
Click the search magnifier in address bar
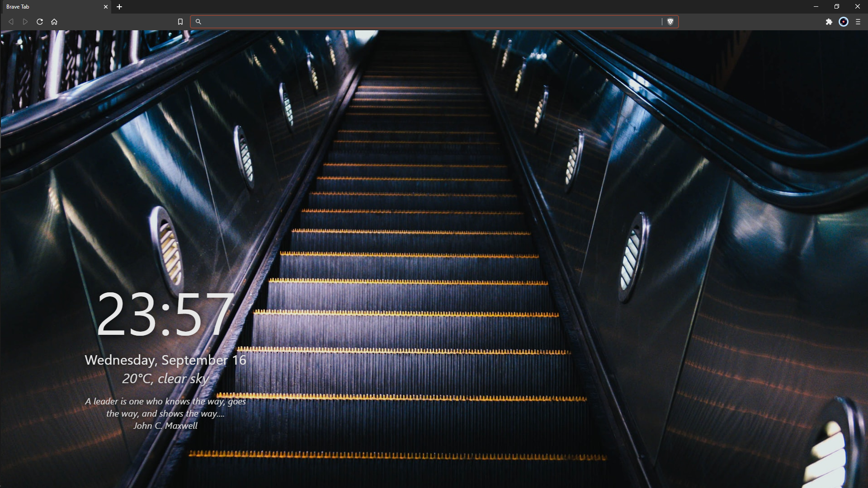pos(198,22)
